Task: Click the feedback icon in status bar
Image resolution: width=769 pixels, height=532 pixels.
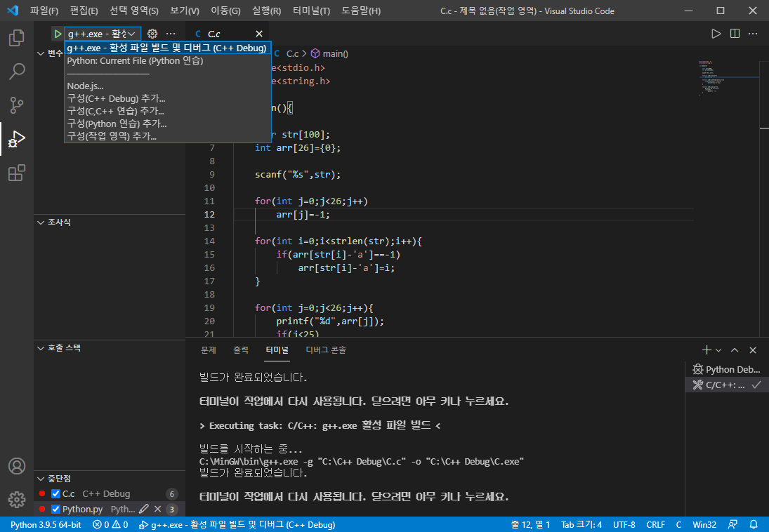Action: 732,525
